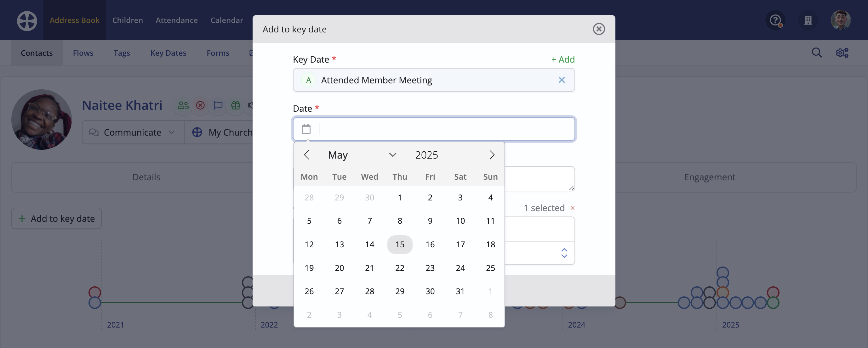Click the + Add link
868x348 pixels.
(563, 59)
